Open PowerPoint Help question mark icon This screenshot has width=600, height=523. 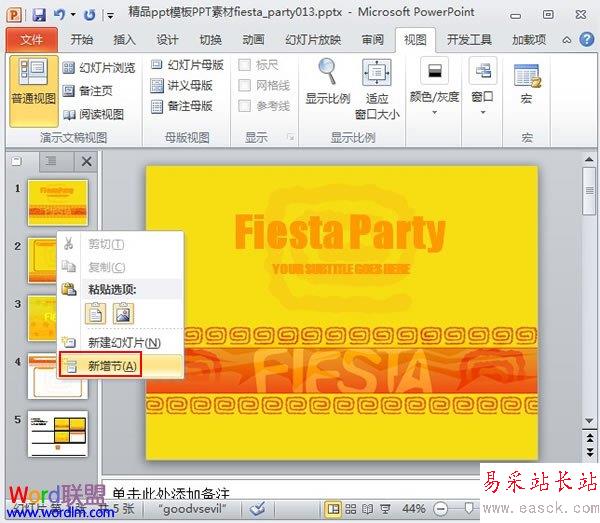587,39
